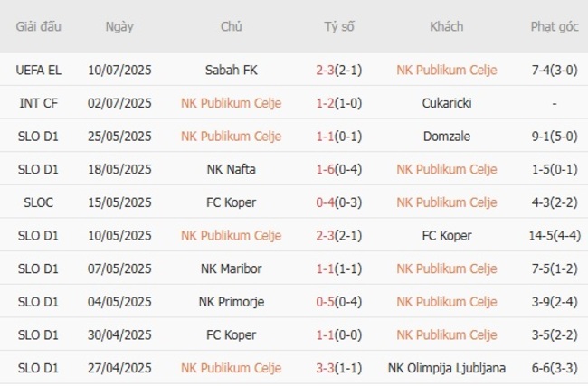Viewport: 588px width, 386px height.
Task: Open NK Primorje team page
Action: [231, 302]
